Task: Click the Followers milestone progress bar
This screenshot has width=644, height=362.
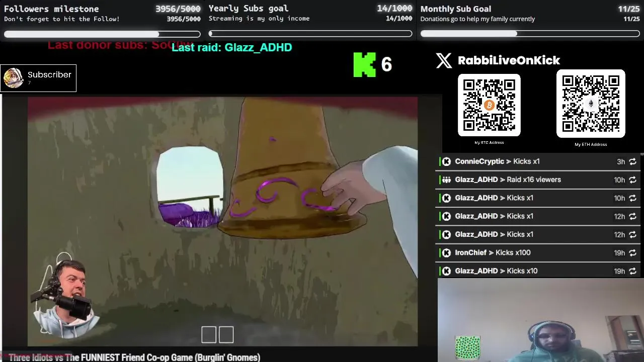Action: pyautogui.click(x=102, y=34)
